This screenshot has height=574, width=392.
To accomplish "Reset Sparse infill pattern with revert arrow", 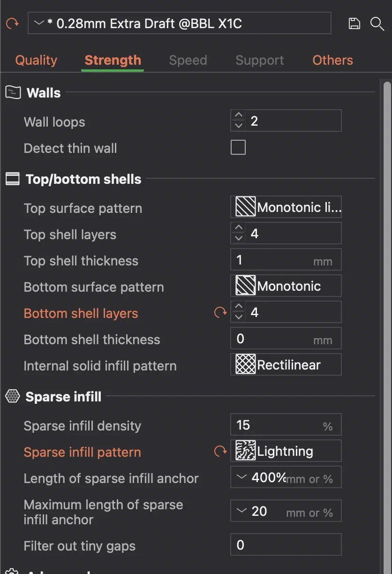I will 220,452.
